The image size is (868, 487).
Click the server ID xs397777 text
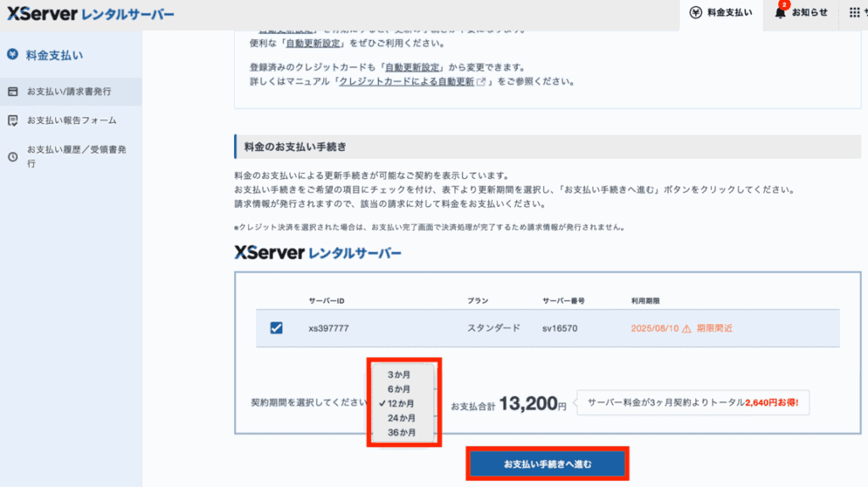click(329, 328)
